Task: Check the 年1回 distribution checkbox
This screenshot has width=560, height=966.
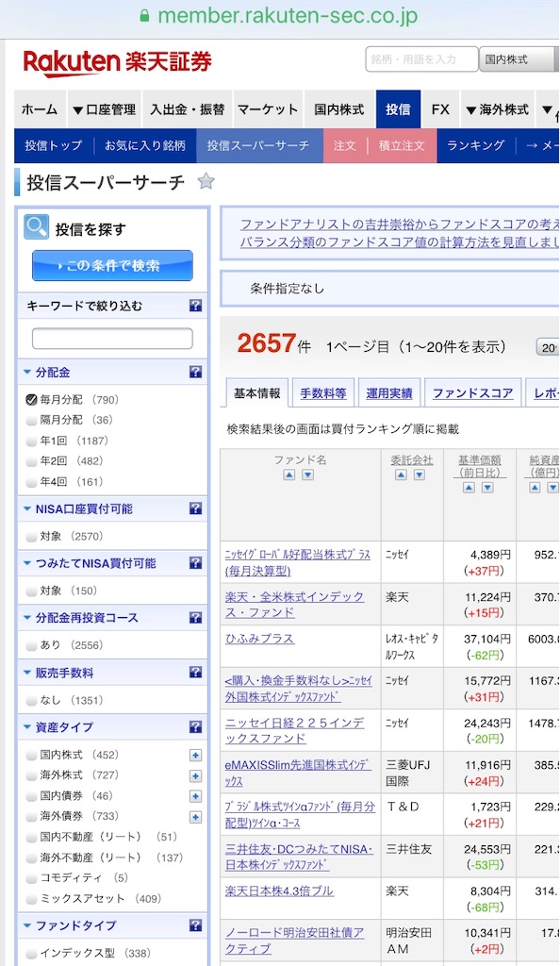Action: 31,441
